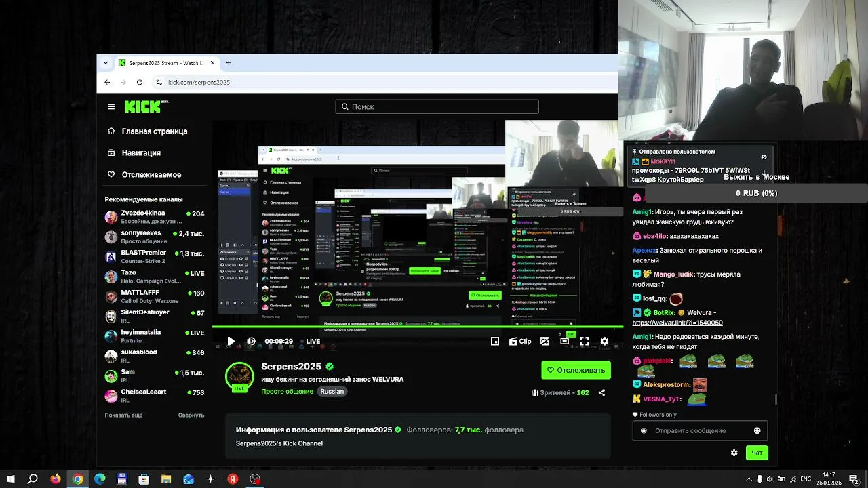This screenshot has height=488, width=868.
Task: Collapse list with Свернуть
Action: [x=191, y=415]
